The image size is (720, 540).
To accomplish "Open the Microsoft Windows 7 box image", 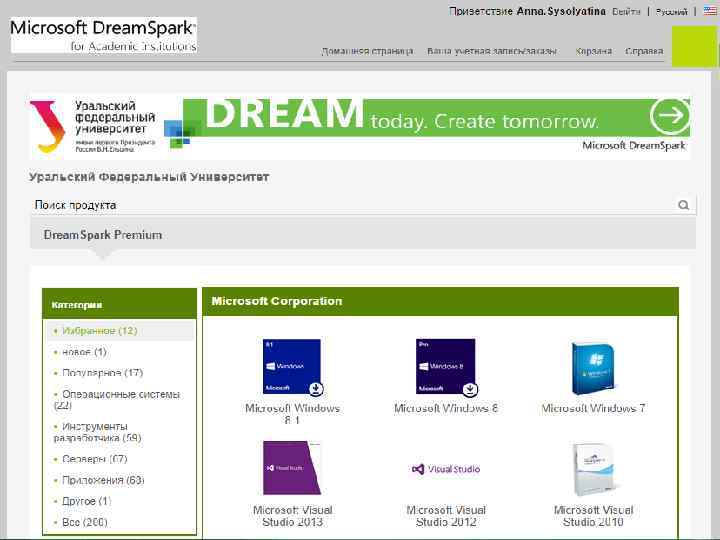I will (593, 368).
